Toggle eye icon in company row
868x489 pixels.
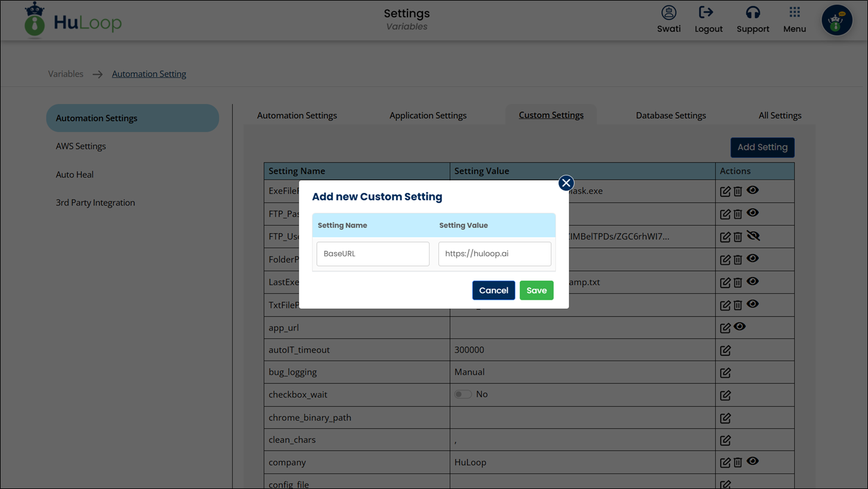point(753,461)
